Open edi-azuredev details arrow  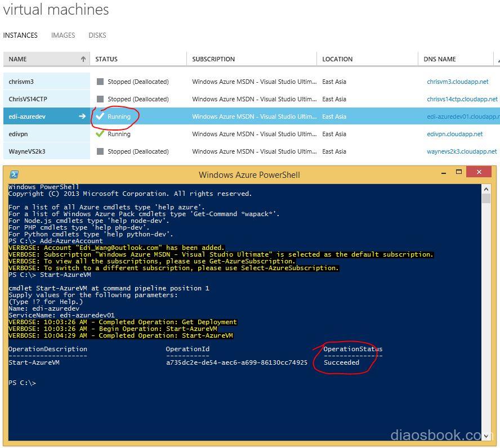82,117
